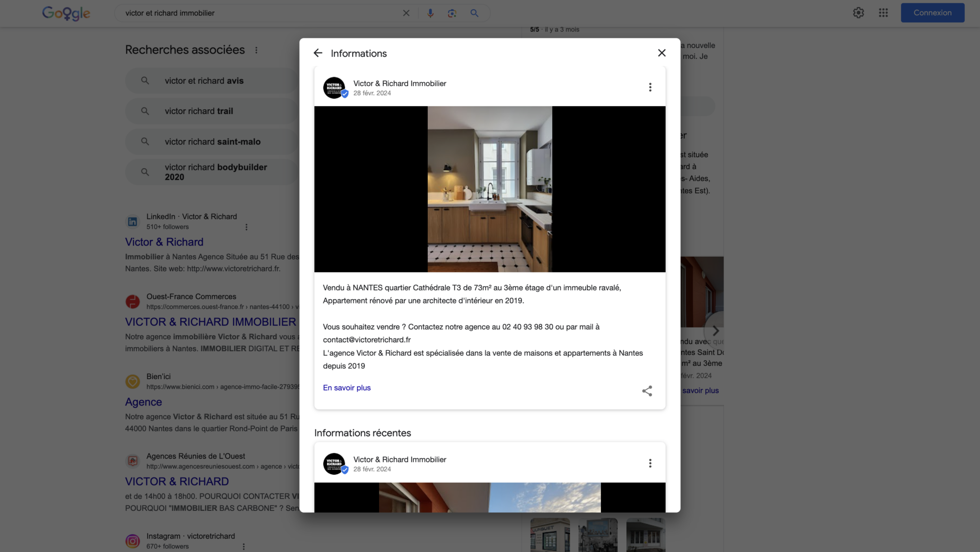Go back using the arrow in Informations panel

(x=318, y=53)
